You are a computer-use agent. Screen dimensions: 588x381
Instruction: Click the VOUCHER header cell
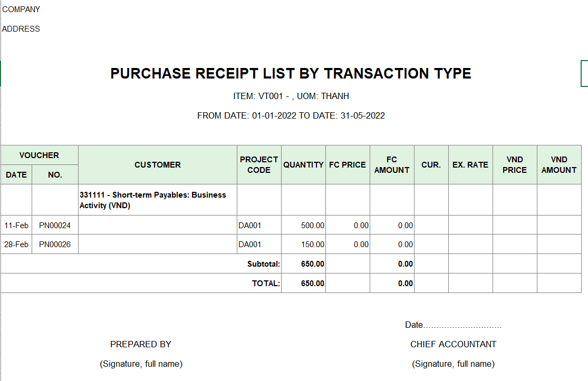tap(40, 155)
